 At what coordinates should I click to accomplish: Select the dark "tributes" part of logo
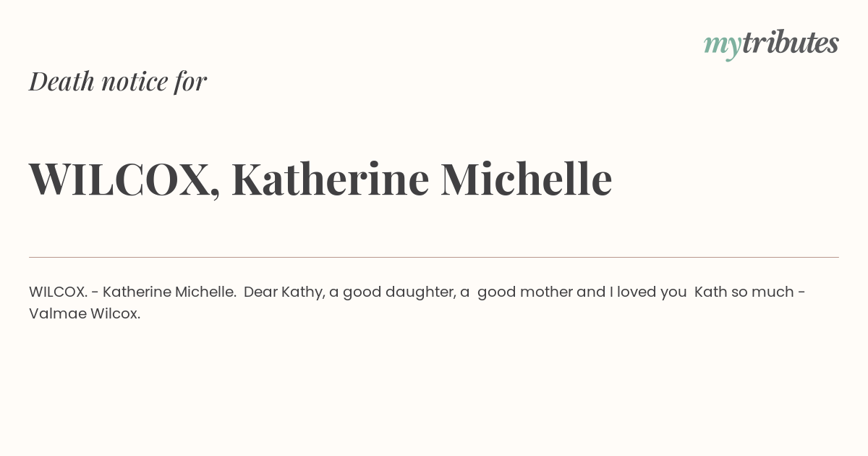[790, 43]
